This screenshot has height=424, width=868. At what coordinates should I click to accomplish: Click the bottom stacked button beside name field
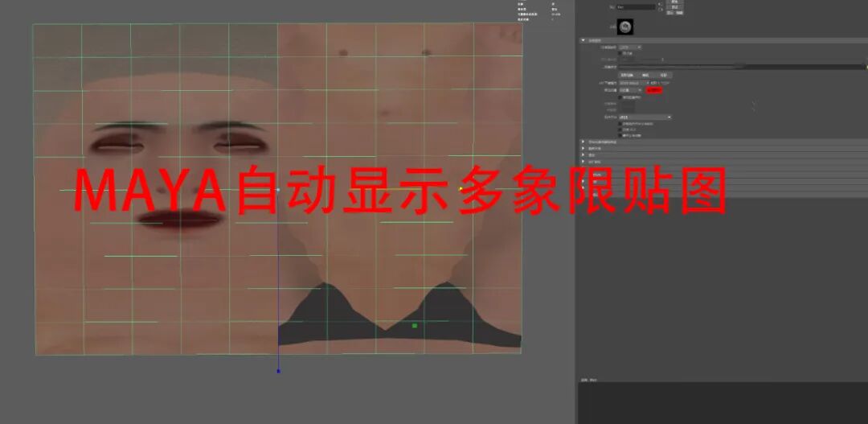(x=674, y=13)
